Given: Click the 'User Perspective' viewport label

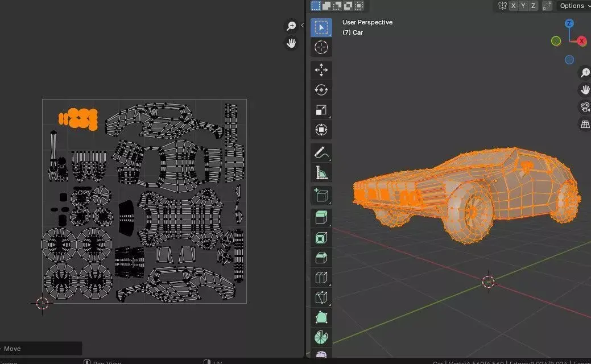Looking at the screenshot, I should 367,22.
